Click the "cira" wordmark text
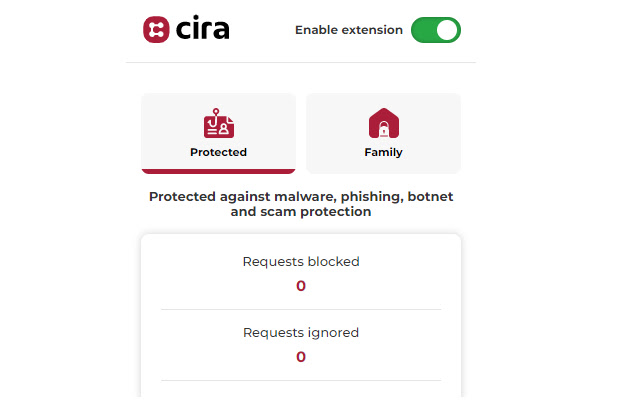This screenshot has width=640, height=400. point(202,29)
